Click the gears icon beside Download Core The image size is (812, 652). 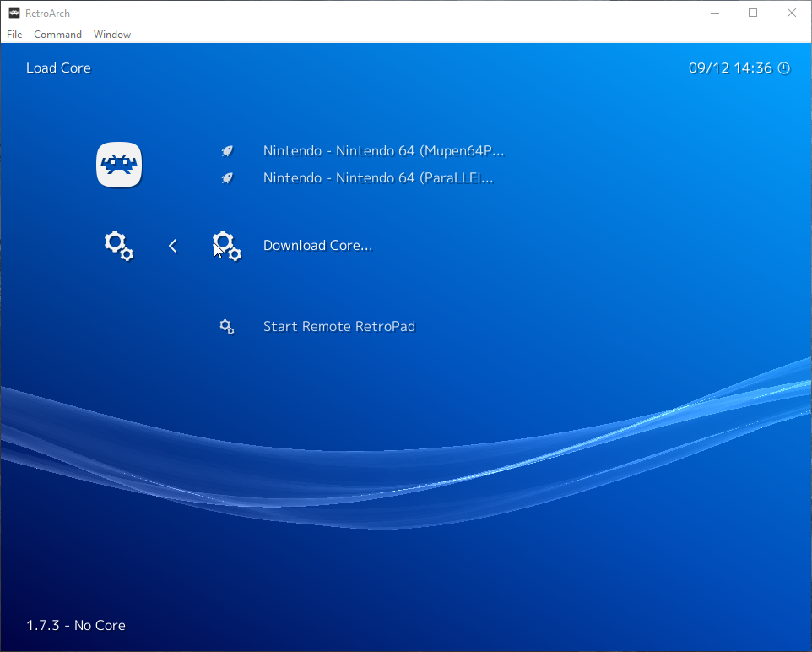[226, 246]
